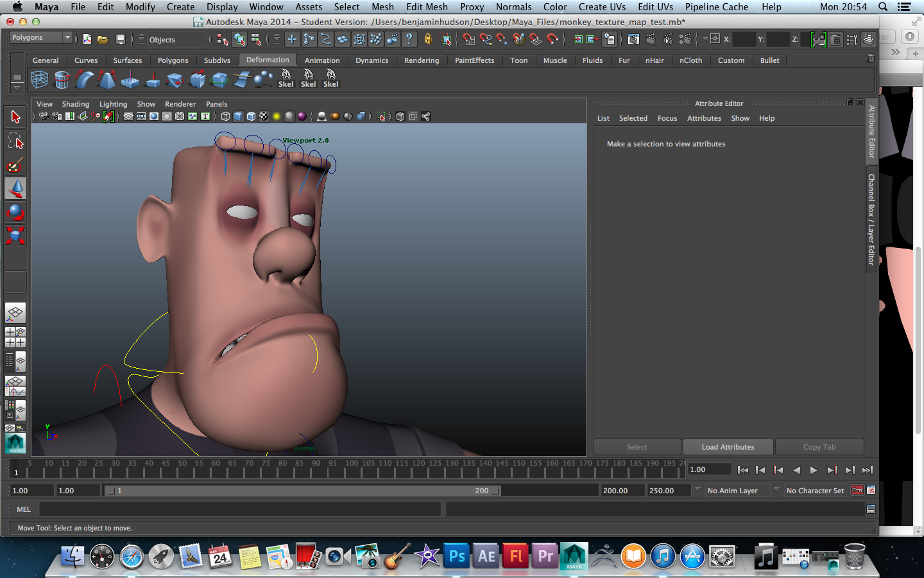This screenshot has width=924, height=578.
Task: Toggle wireframe on shaded in viewport
Action: (251, 116)
